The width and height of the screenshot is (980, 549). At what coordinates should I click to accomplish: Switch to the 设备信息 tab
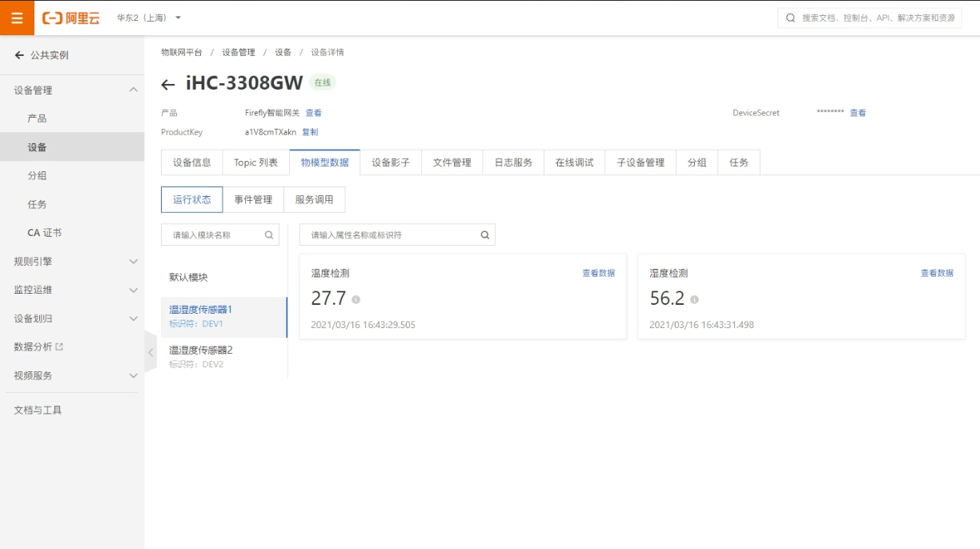click(192, 162)
